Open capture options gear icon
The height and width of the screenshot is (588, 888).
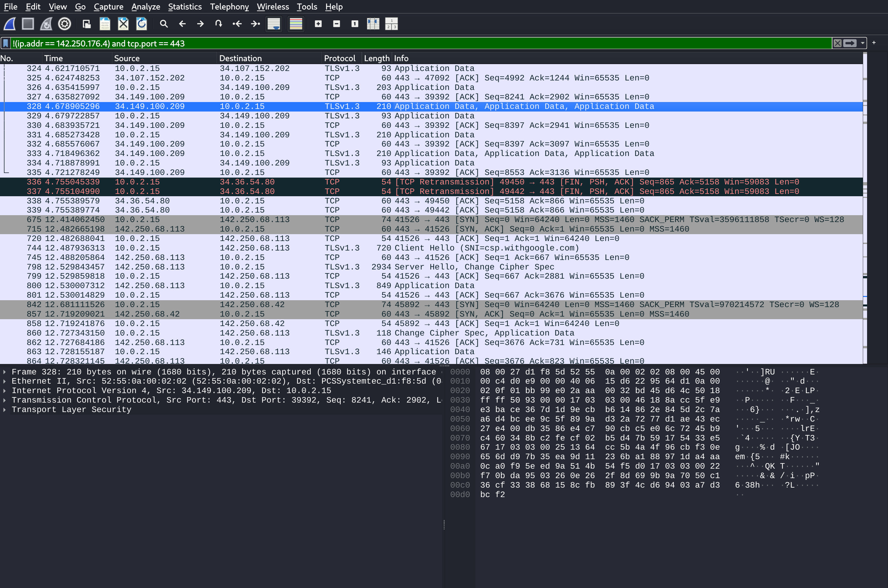point(64,24)
